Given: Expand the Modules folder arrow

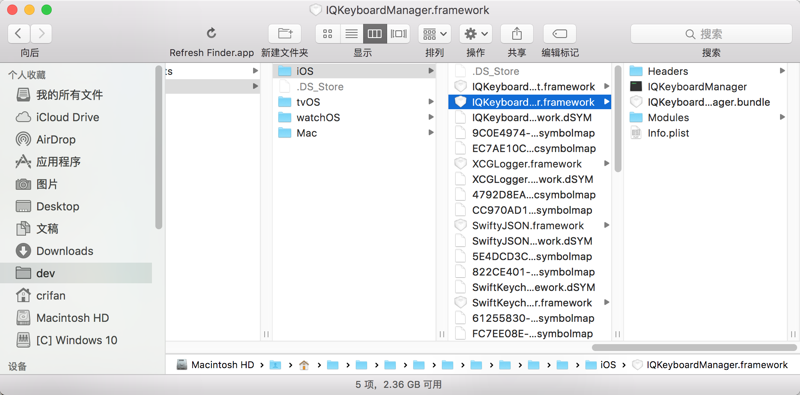Looking at the screenshot, I should point(782,117).
